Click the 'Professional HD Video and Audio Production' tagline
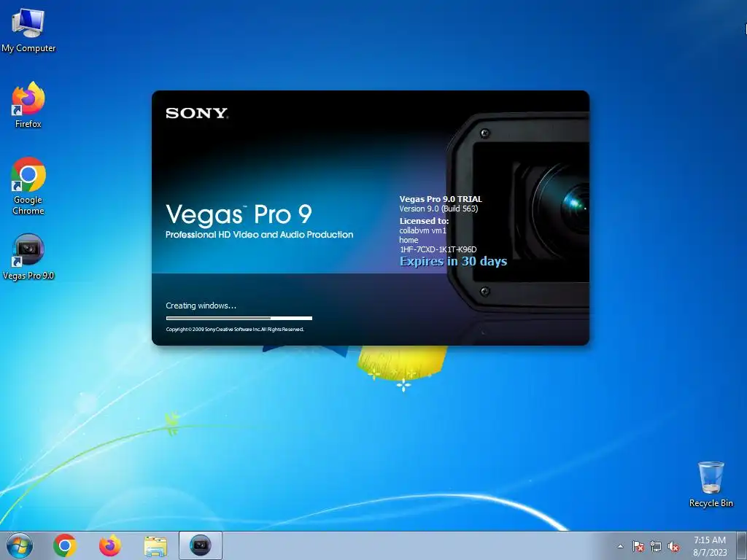This screenshot has width=747, height=560. coord(259,235)
